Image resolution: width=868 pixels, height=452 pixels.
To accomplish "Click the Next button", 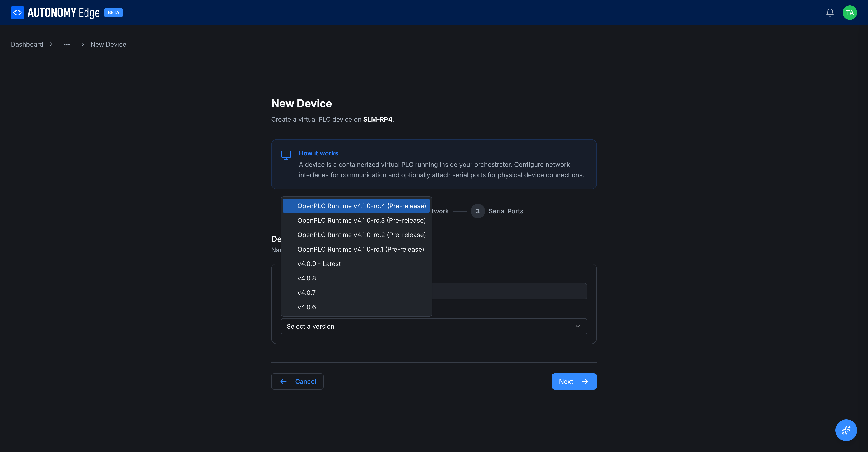I will pyautogui.click(x=574, y=381).
